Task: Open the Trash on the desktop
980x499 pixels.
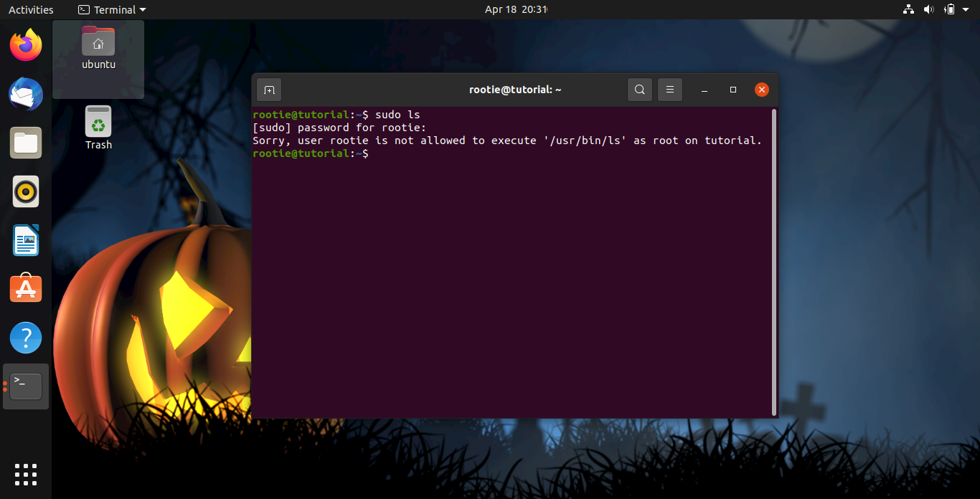Action: [x=98, y=128]
